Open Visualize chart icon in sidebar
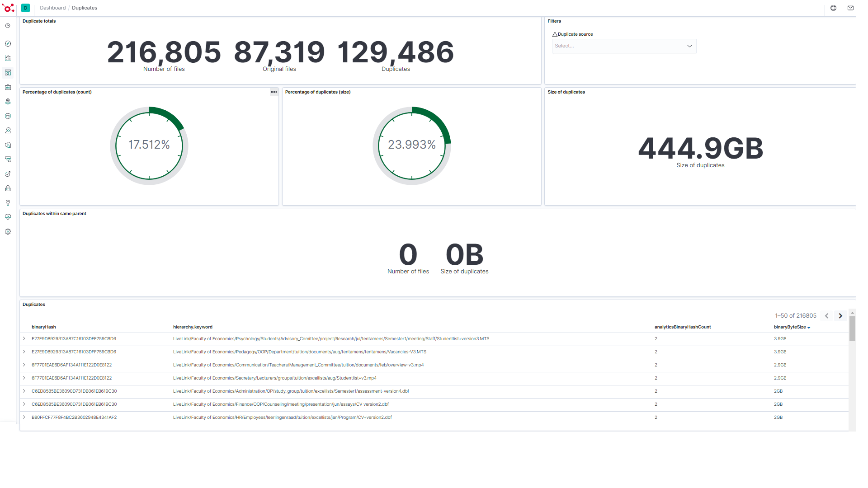868x488 pixels. pos(8,58)
